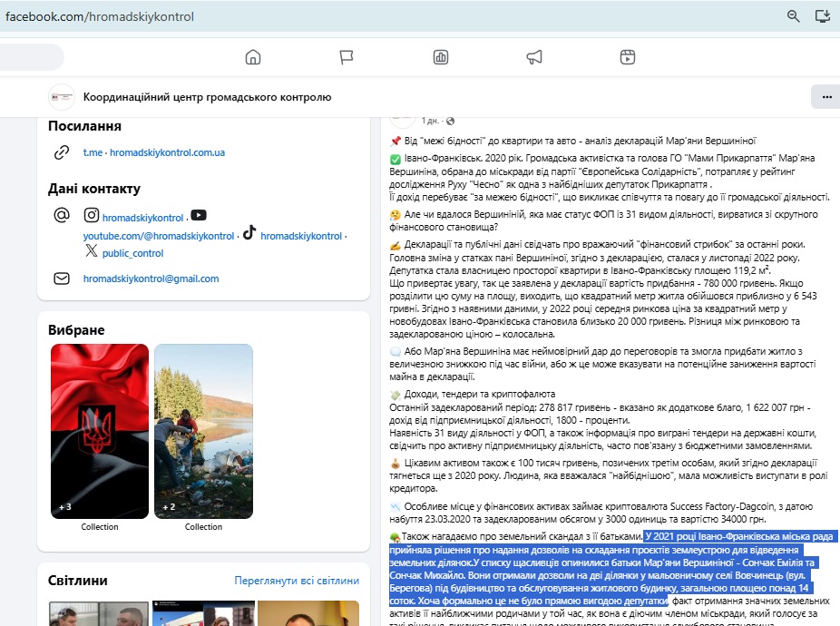
Task: Click the browser address bar URL
Action: coord(100,16)
